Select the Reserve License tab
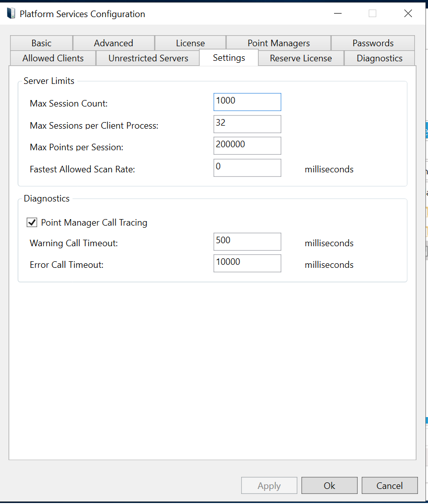The width and height of the screenshot is (428, 504). (x=300, y=58)
